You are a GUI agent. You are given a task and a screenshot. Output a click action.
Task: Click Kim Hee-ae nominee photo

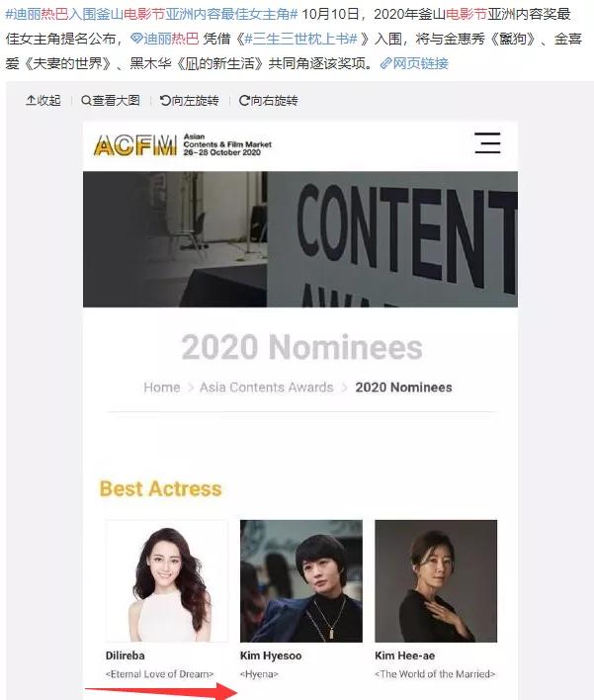click(x=436, y=580)
